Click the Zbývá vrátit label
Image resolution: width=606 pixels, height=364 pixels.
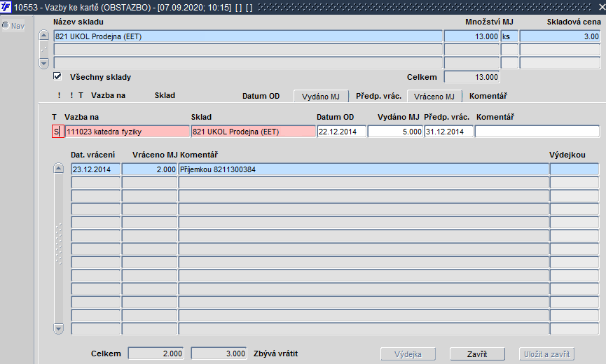tap(275, 353)
